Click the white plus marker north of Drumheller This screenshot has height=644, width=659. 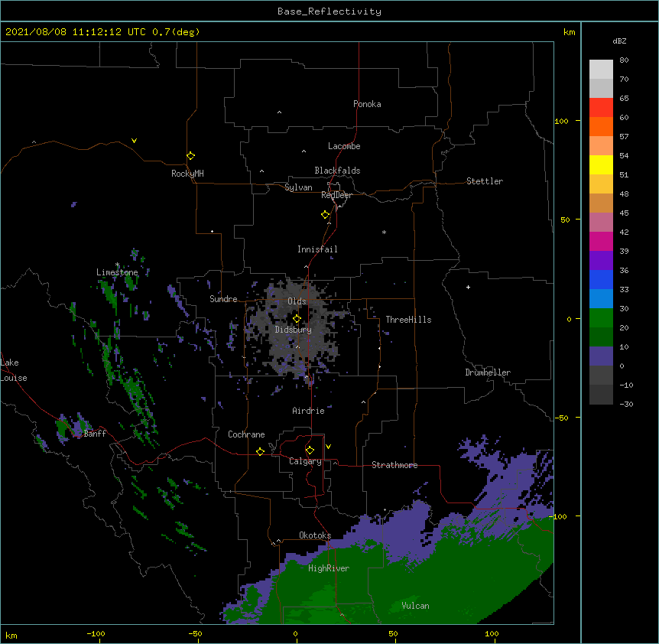468,287
